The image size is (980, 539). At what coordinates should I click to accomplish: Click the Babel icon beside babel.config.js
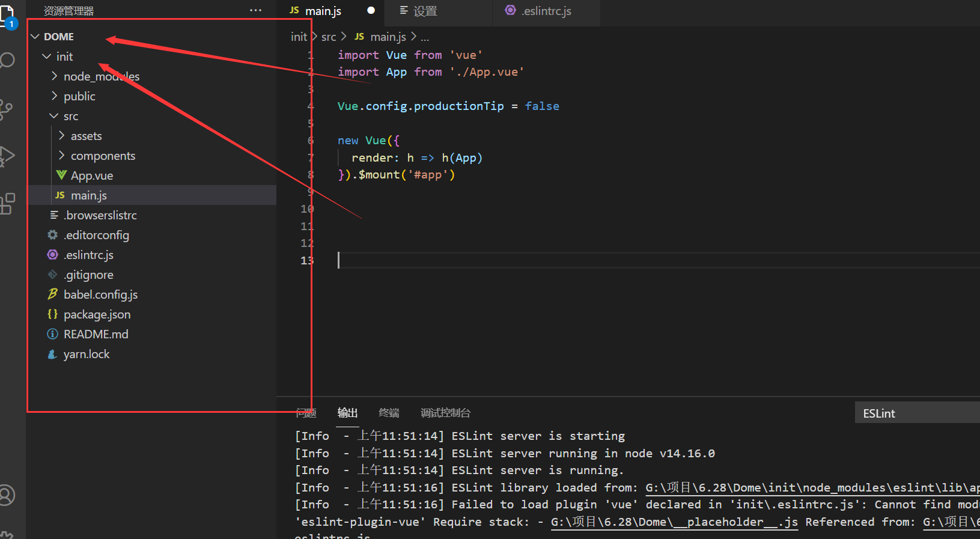point(52,294)
